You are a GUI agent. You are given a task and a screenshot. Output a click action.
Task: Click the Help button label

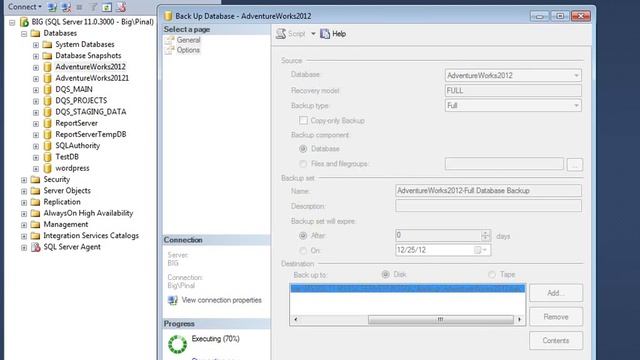(339, 34)
